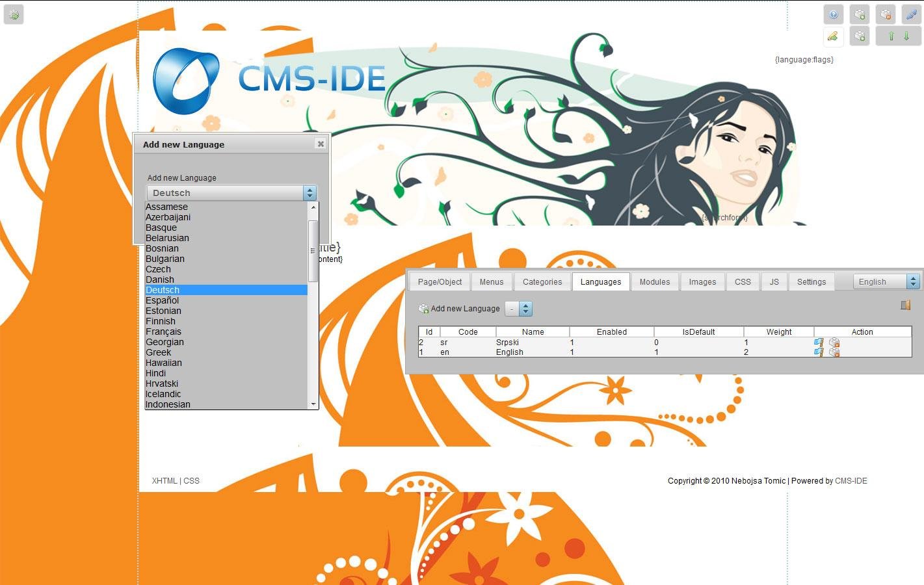Click the edit flag icon for Srpski language row

click(818, 343)
